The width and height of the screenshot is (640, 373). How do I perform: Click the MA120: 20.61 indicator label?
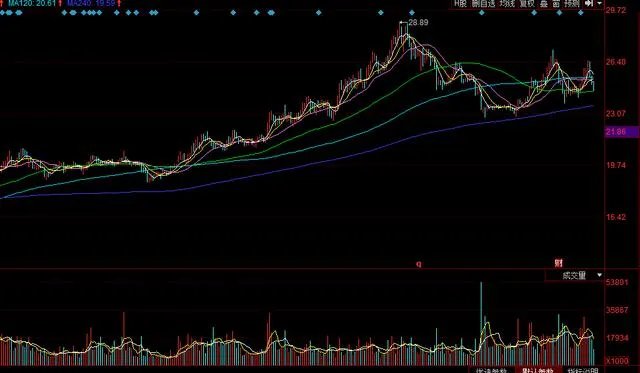coord(32,3)
